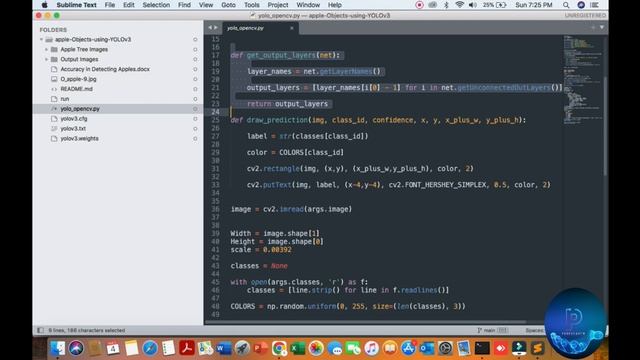
Task: Open Bluetooth menu bar icon
Action: point(446,5)
